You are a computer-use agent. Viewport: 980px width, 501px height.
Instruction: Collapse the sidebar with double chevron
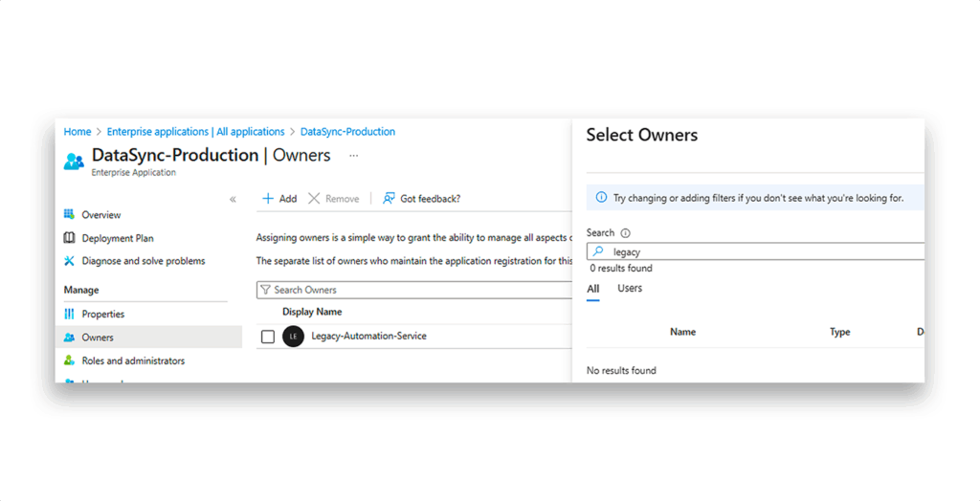[233, 199]
